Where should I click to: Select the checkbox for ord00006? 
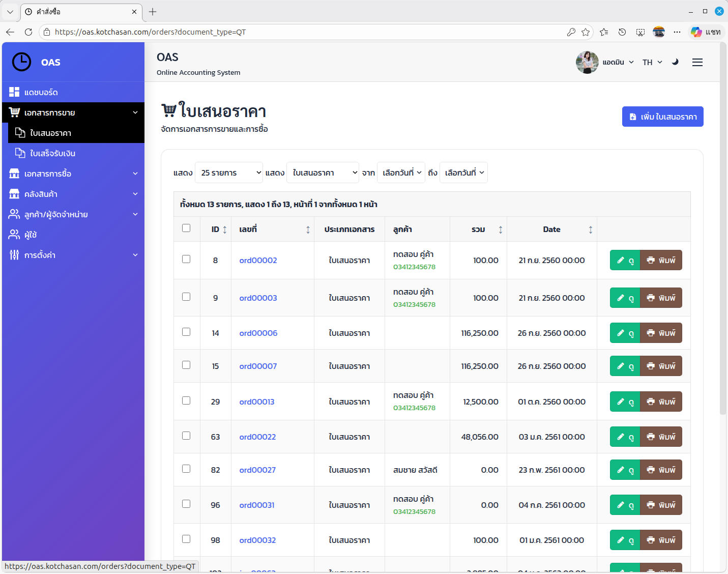[186, 332]
